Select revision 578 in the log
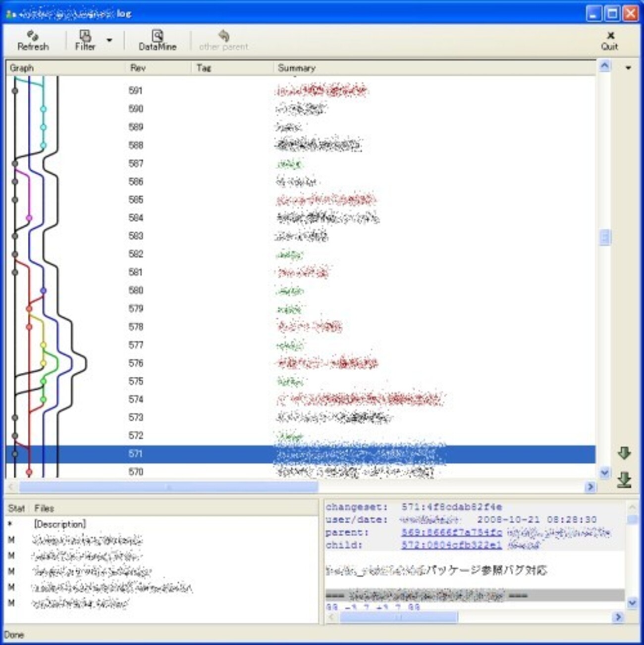 300,327
